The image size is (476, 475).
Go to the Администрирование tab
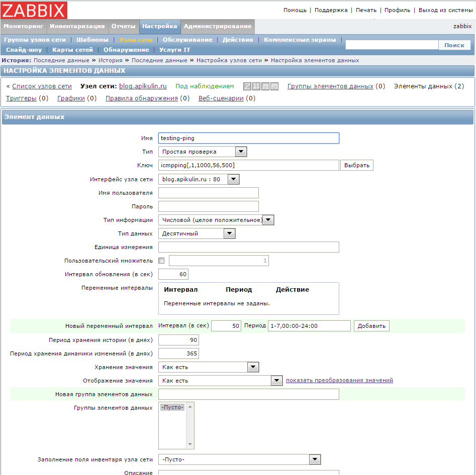pyautogui.click(x=218, y=27)
